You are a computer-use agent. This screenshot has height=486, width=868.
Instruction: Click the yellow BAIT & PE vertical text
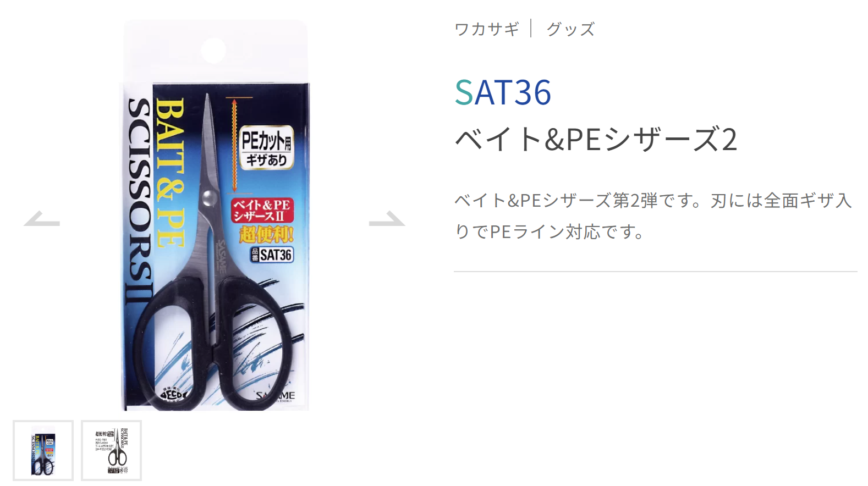pyautogui.click(x=169, y=173)
